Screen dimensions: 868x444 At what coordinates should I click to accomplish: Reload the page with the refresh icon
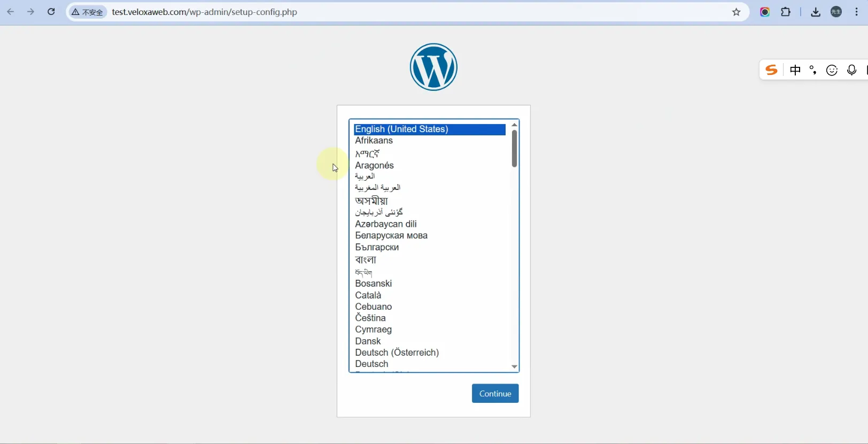click(x=51, y=12)
